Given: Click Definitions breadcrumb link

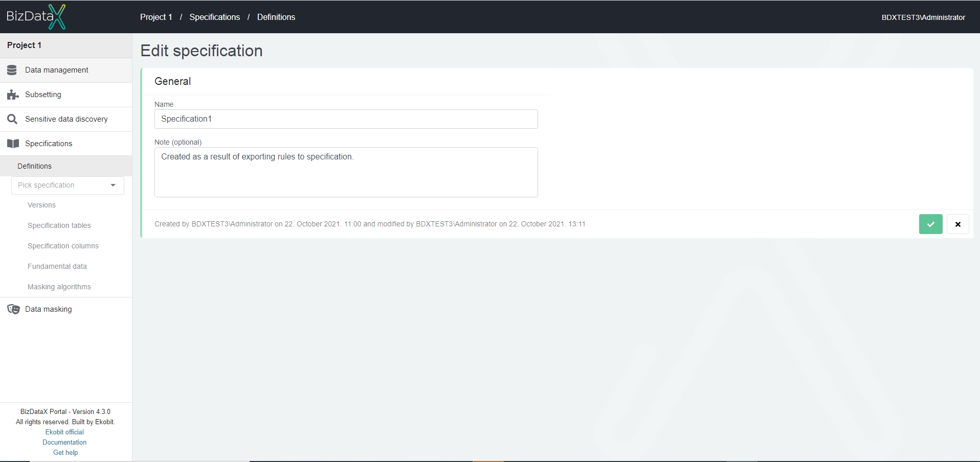Looking at the screenshot, I should 276,17.
